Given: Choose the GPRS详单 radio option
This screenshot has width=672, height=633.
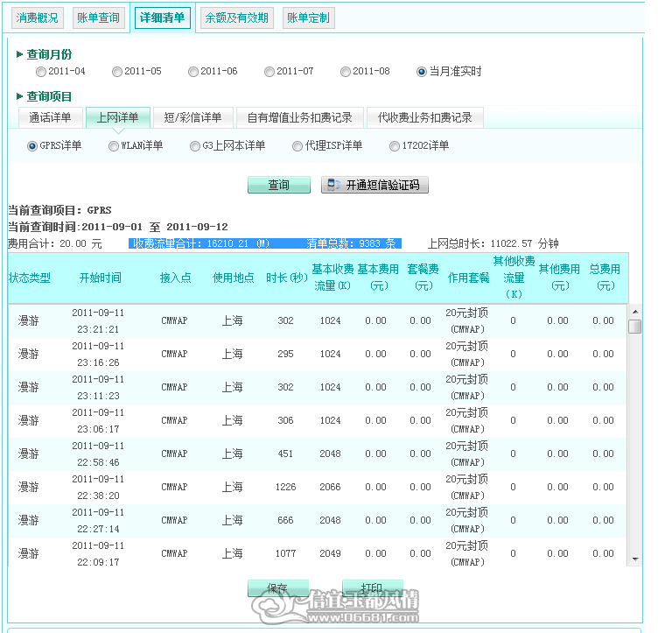Looking at the screenshot, I should click(x=32, y=146).
